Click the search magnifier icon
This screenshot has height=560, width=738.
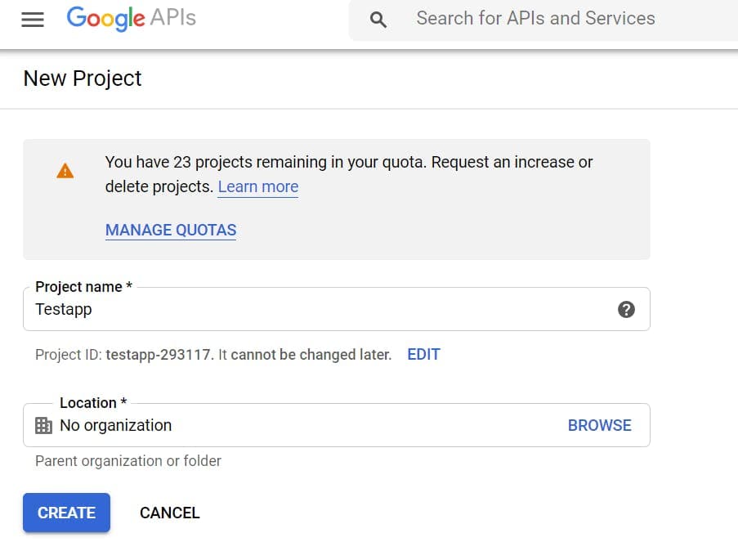tap(378, 20)
